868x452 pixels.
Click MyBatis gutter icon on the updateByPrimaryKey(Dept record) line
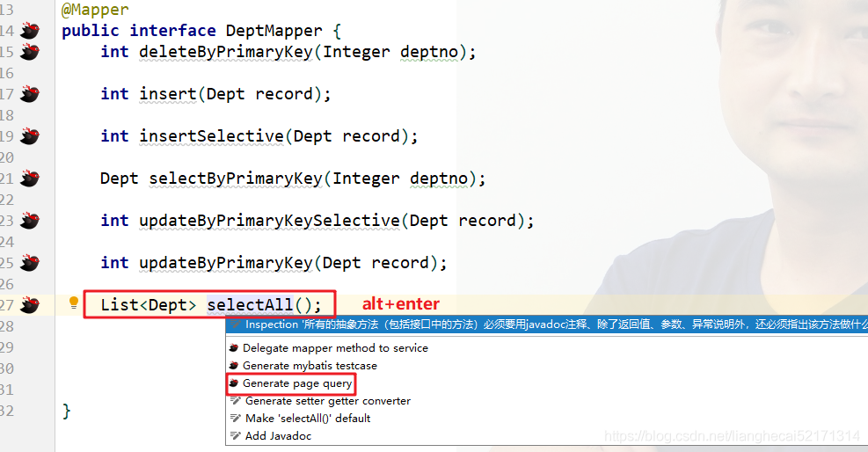[x=30, y=263]
